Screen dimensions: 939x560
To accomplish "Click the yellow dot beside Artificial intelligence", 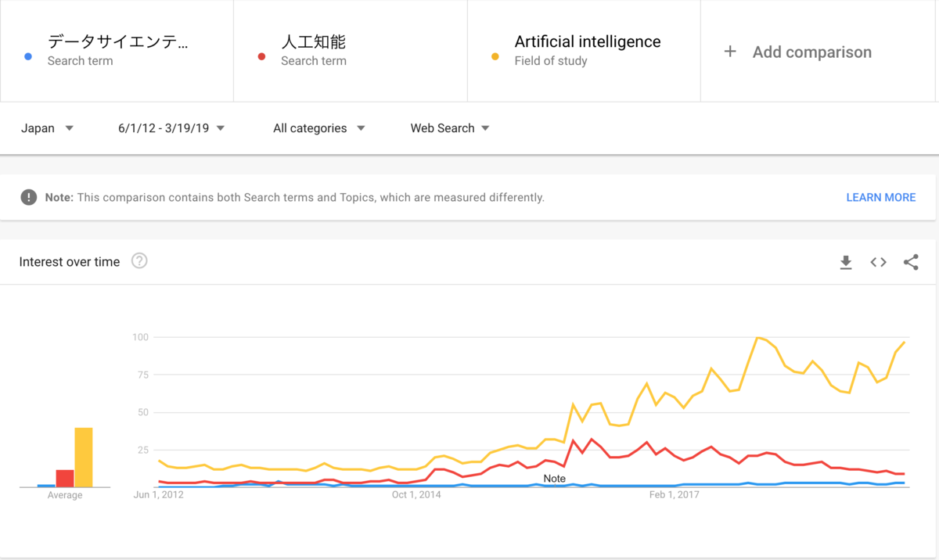I will click(x=495, y=56).
